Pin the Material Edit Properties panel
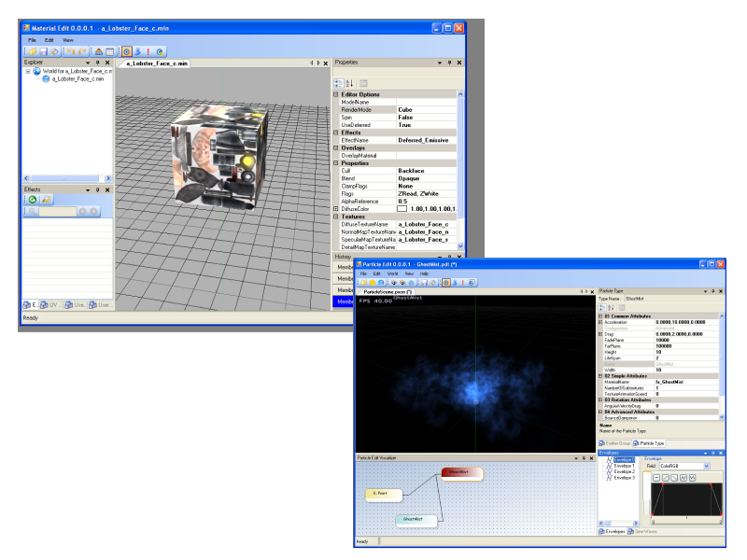Screen dimensions: 747x560 click(x=450, y=63)
